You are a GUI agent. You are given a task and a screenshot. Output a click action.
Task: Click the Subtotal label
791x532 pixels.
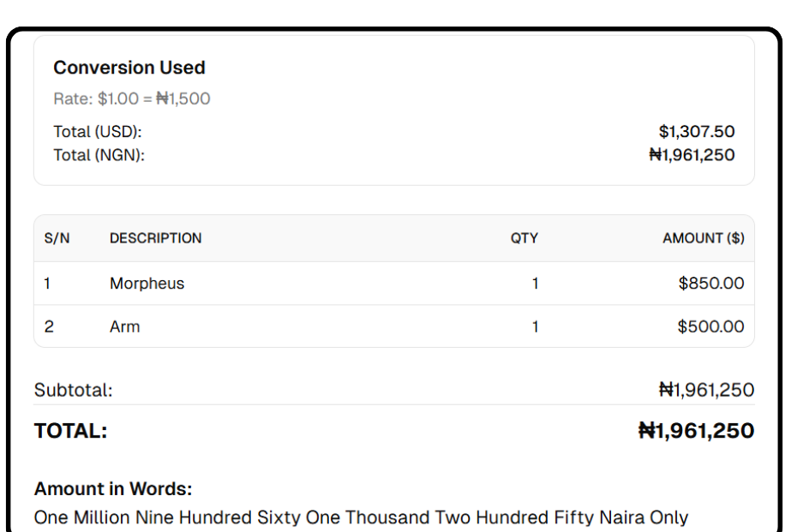tap(74, 391)
